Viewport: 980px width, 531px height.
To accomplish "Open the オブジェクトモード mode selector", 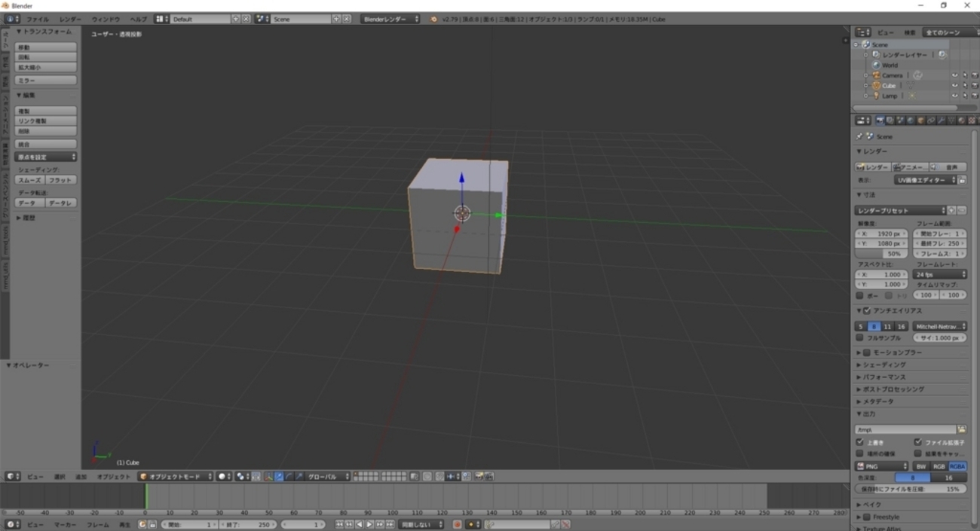I will pyautogui.click(x=175, y=477).
